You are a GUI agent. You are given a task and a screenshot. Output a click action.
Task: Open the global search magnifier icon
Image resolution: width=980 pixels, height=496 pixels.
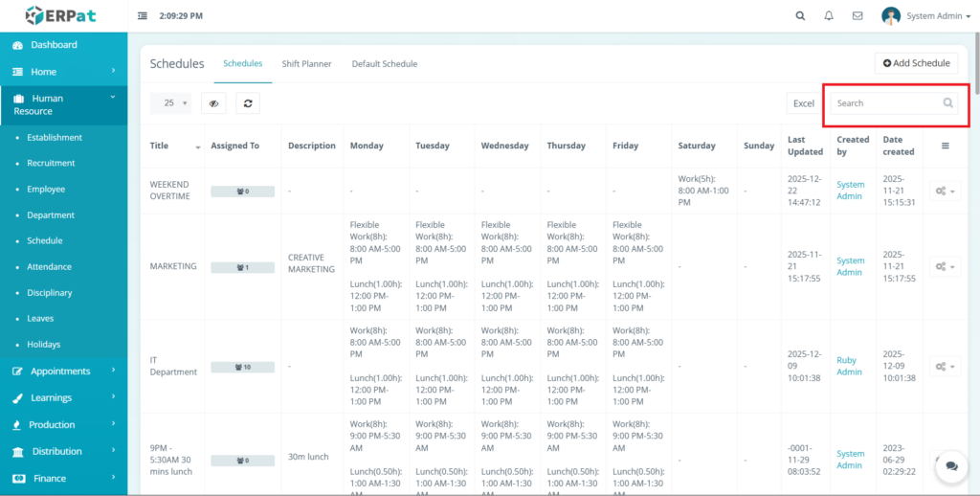point(800,16)
